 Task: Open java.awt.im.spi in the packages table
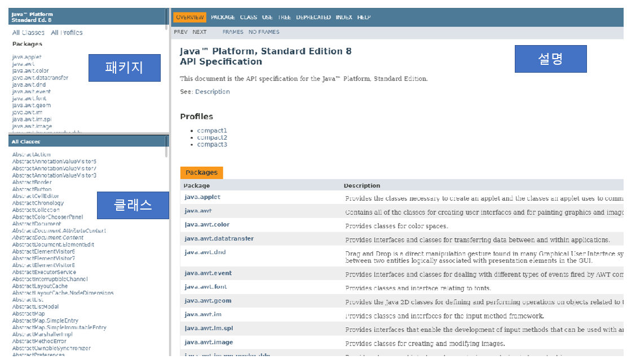[209, 329]
